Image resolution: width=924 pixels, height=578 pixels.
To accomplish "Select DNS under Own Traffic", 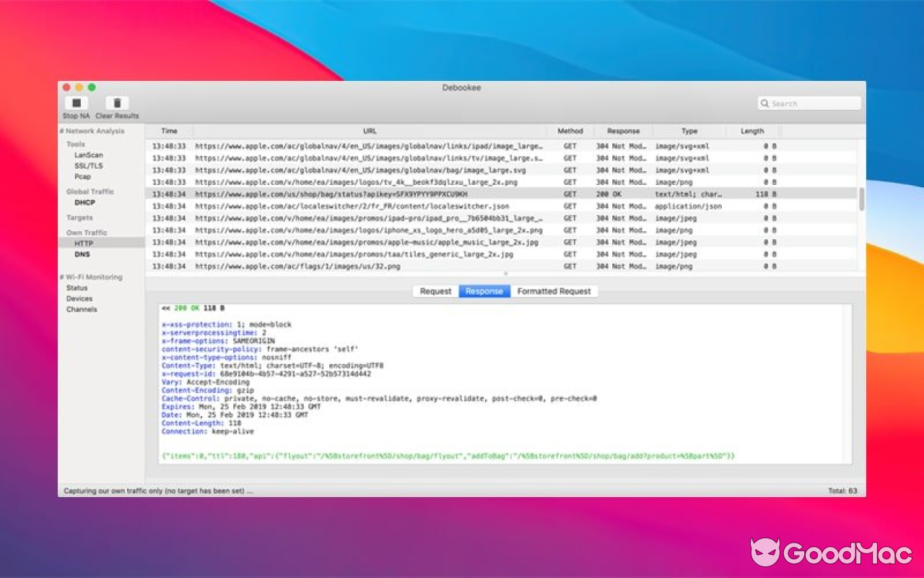I will pyautogui.click(x=82, y=254).
